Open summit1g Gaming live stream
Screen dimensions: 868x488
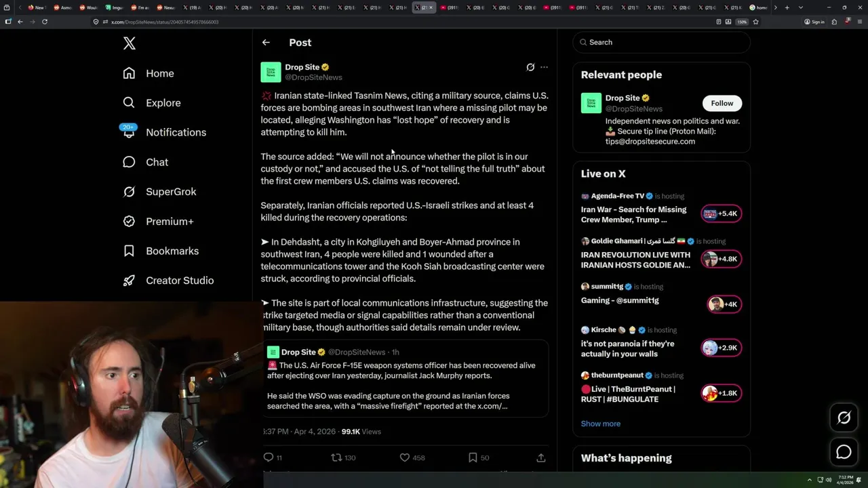point(620,300)
